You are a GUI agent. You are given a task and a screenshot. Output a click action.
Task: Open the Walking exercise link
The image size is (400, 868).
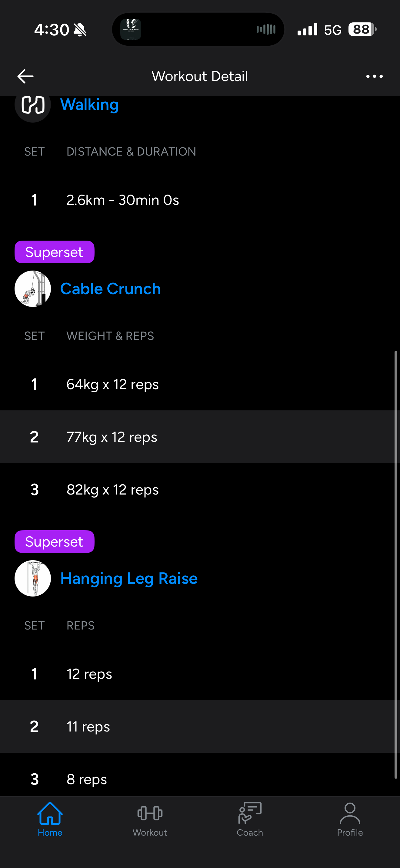[89, 104]
